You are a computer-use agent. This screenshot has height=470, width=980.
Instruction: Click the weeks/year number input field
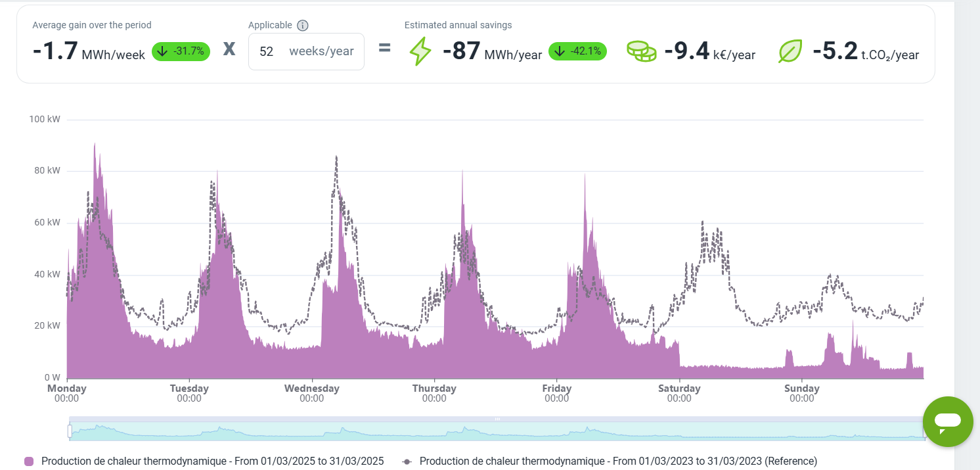pos(267,52)
